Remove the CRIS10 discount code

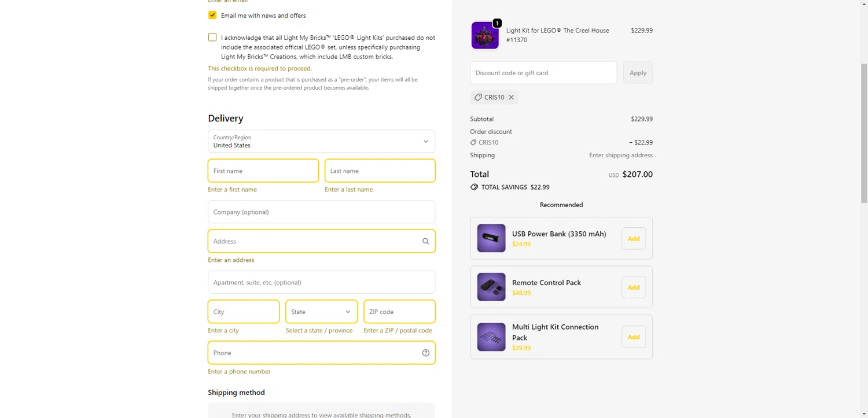tap(511, 97)
